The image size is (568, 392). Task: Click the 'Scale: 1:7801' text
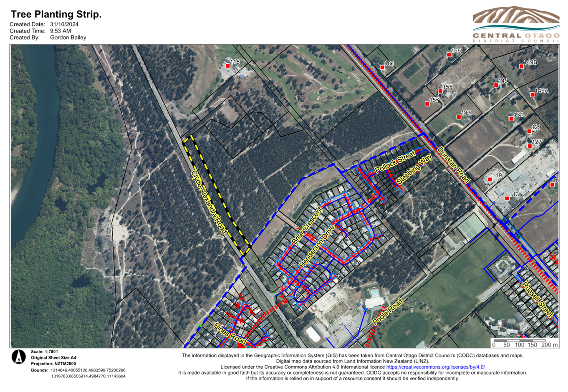point(45,352)
